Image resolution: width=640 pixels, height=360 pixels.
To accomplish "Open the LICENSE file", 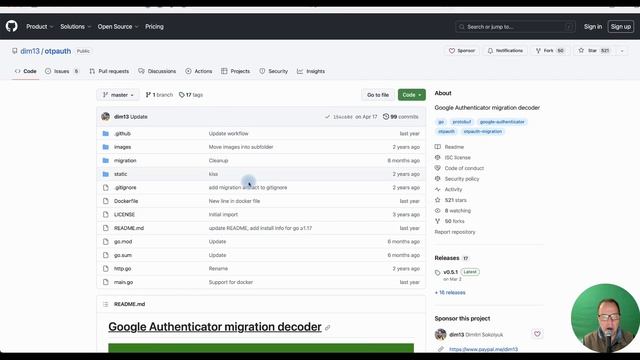I will 124,214.
